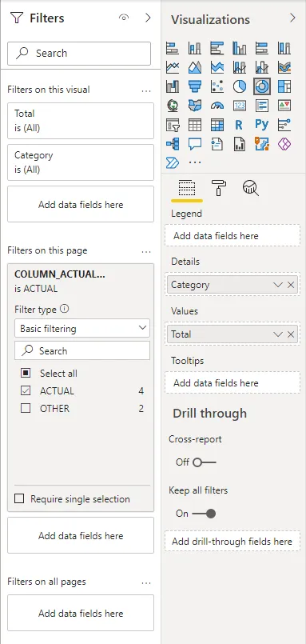Add a Decomposition tree visual

(x=173, y=144)
